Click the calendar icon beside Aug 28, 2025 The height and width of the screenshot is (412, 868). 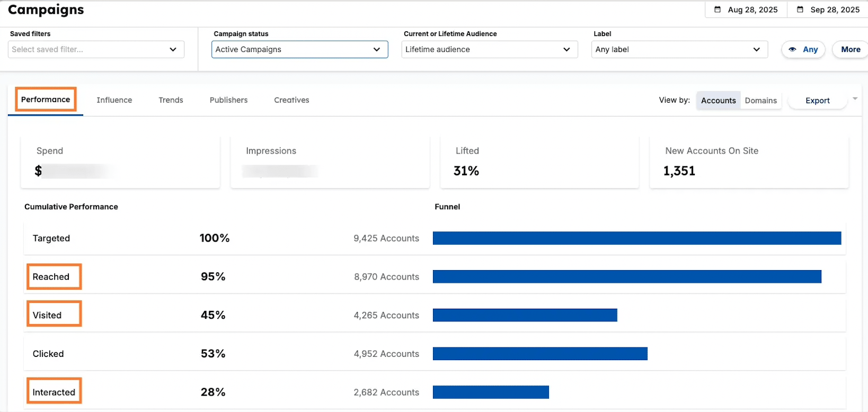pos(718,10)
